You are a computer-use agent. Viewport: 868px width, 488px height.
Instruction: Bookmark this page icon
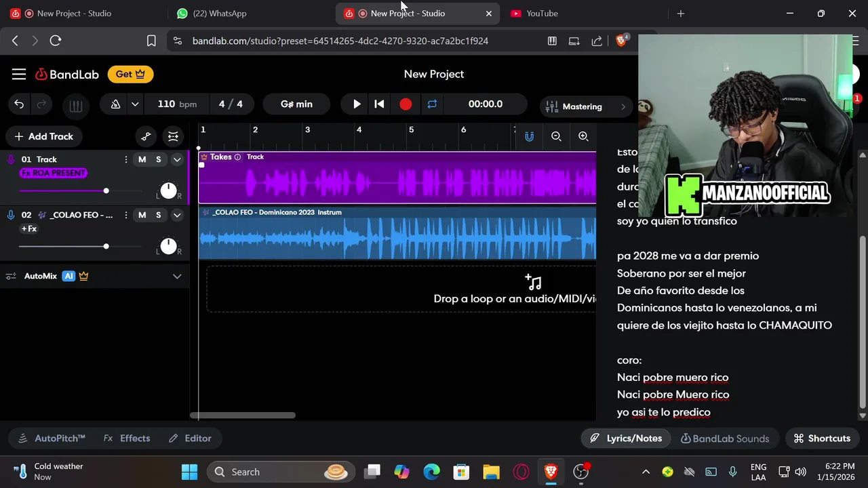[151, 41]
